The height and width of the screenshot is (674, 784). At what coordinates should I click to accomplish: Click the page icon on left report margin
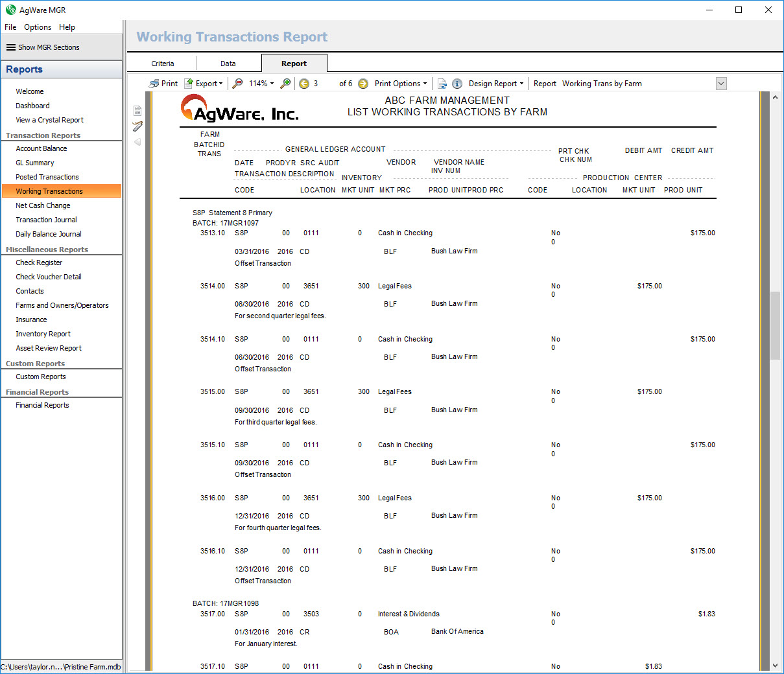137,111
